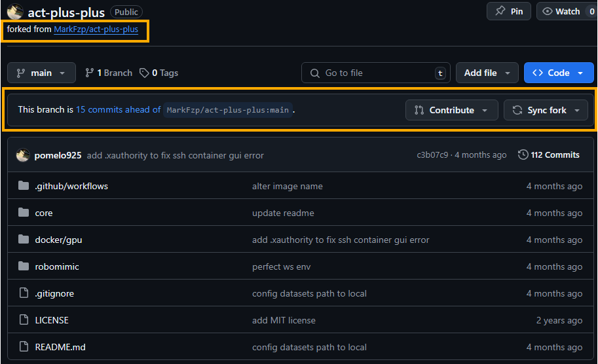Open latest commit message about .xauthority
The image size is (598, 364).
pos(176,156)
